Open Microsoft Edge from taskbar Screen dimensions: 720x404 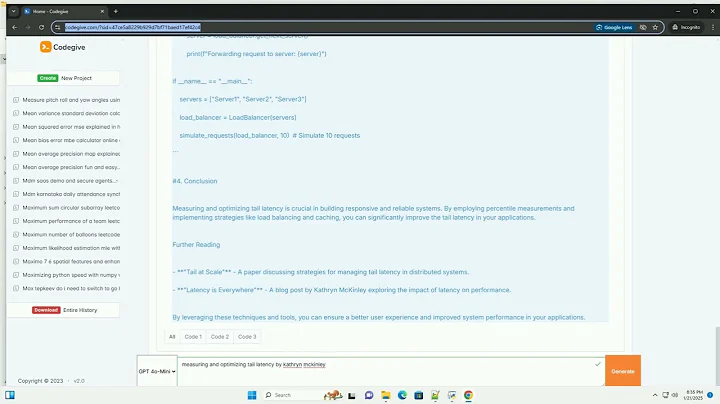[402, 395]
